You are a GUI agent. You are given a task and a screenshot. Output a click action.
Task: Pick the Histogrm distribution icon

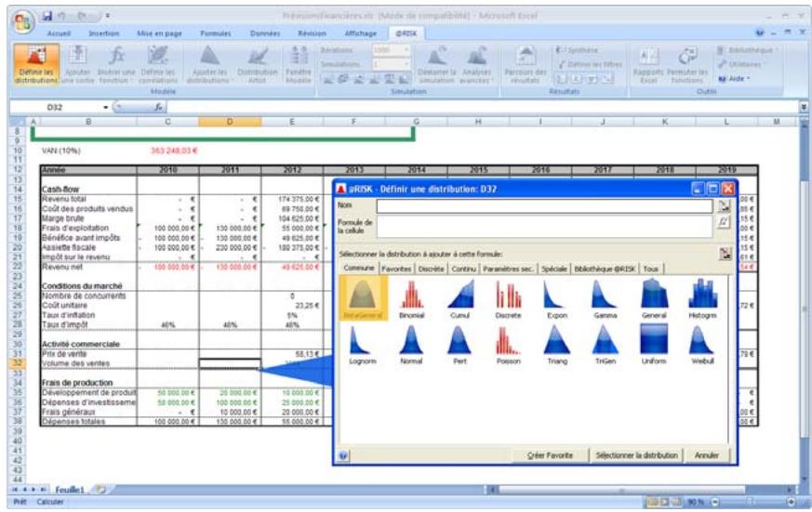click(x=704, y=297)
